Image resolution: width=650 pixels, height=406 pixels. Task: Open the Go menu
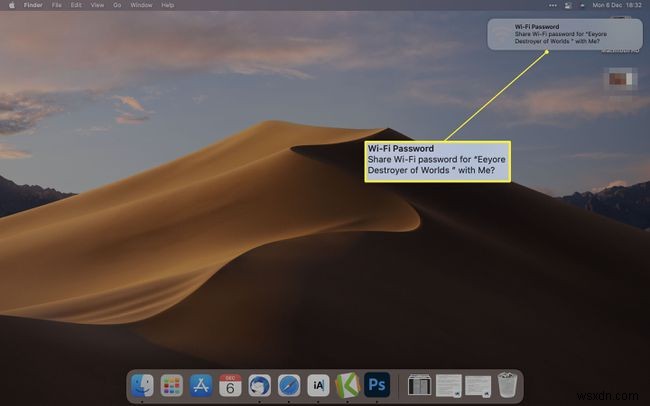pos(117,5)
